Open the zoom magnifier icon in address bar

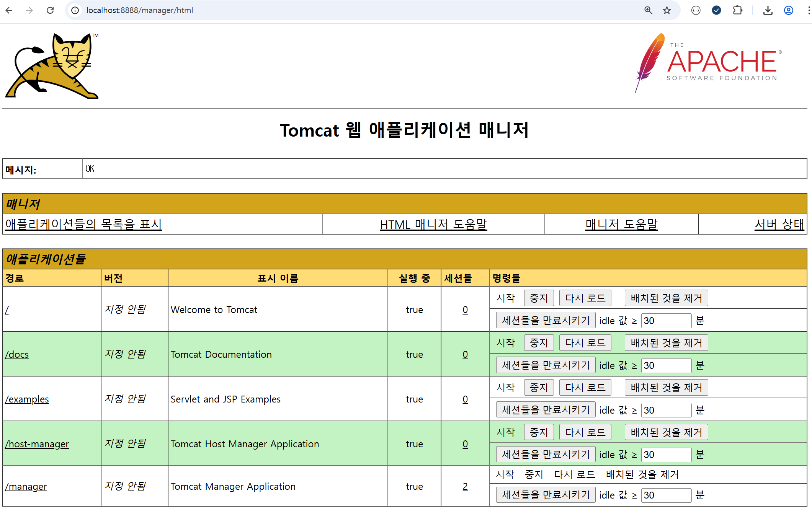648,10
